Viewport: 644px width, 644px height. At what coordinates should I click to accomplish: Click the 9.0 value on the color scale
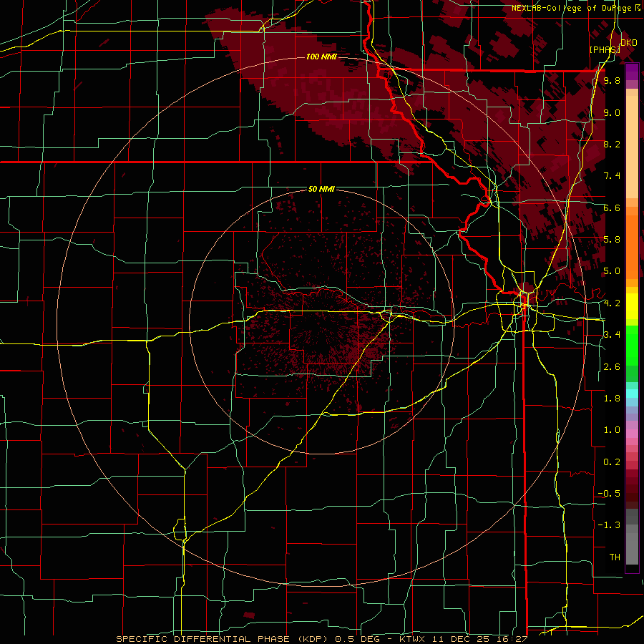(x=612, y=113)
